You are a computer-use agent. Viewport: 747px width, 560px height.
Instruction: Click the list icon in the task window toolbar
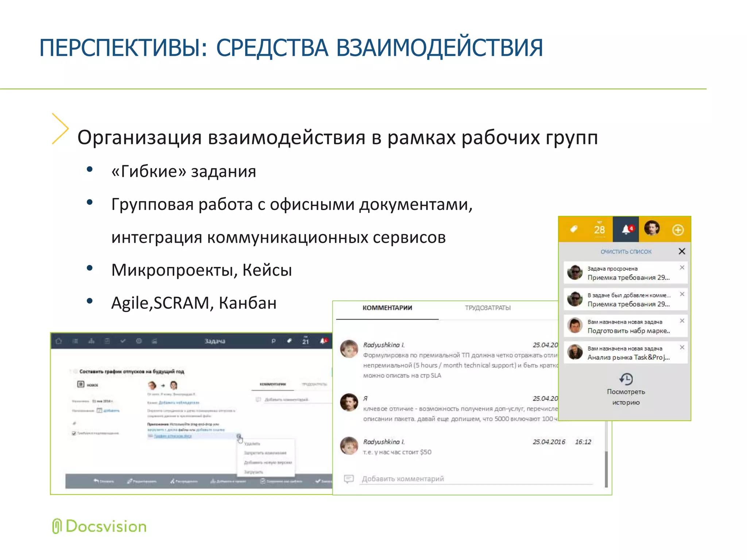point(75,341)
